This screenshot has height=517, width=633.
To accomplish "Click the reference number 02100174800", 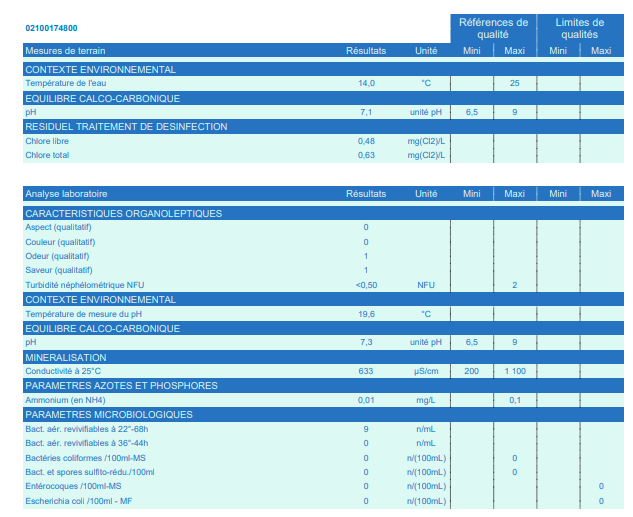I will (x=51, y=28).
